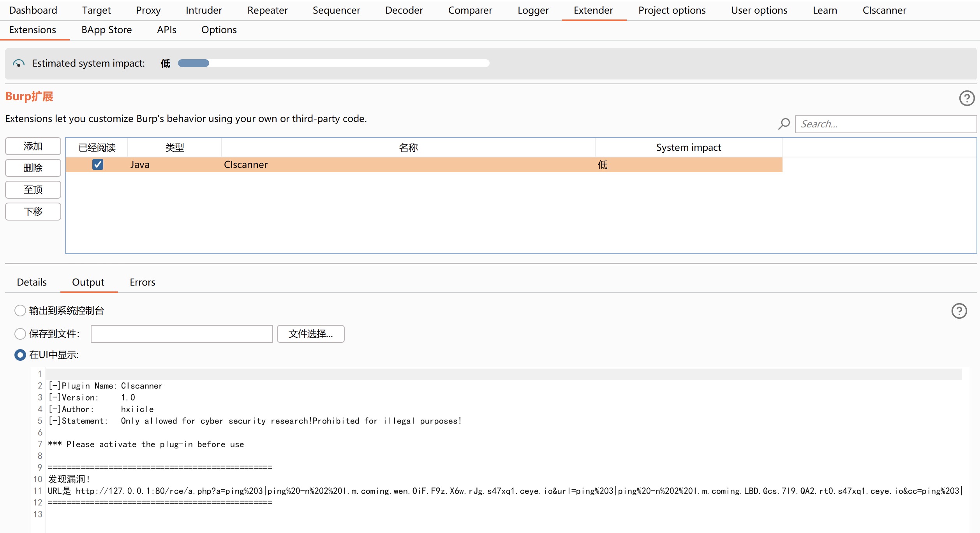Viewport: 980px width, 533px height.
Task: Switch to the Logger tab
Action: [x=533, y=10]
